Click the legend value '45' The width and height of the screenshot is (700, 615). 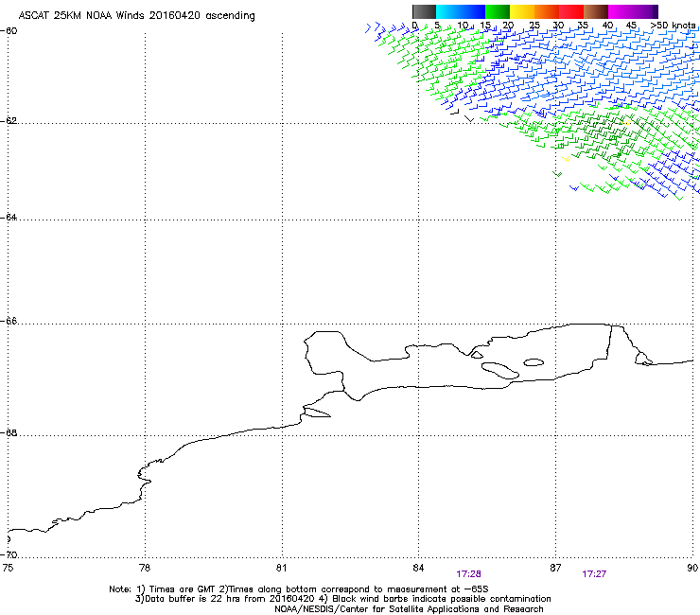[631, 26]
